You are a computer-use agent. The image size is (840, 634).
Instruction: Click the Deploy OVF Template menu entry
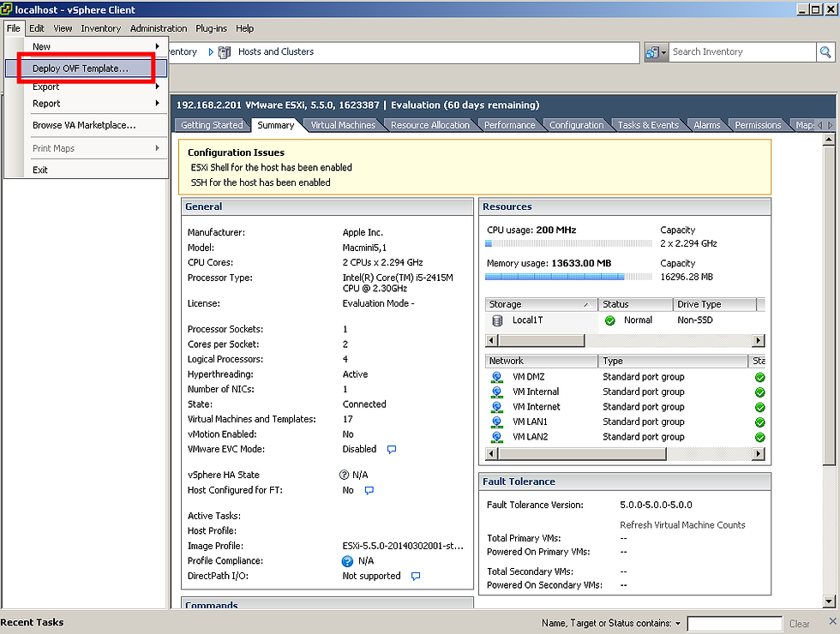coord(86,69)
